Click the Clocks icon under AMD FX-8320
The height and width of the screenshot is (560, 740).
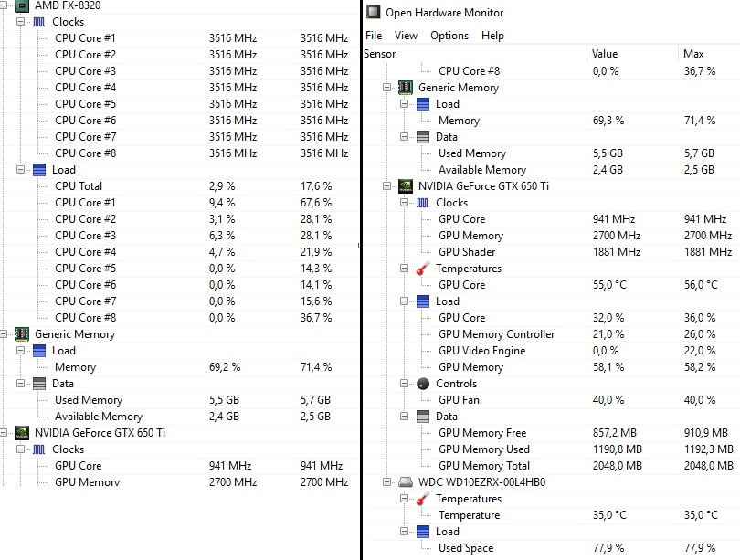[39, 21]
